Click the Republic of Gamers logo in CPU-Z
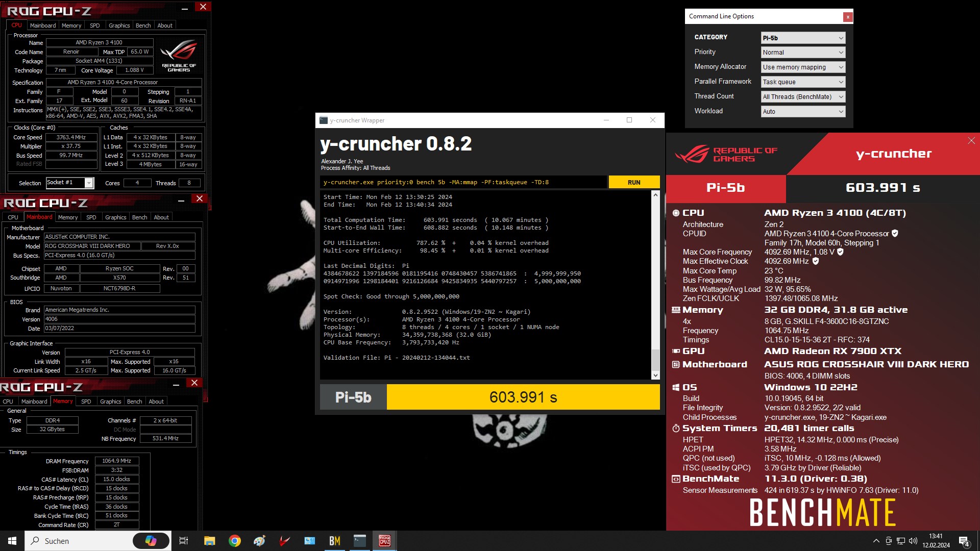 (x=179, y=56)
